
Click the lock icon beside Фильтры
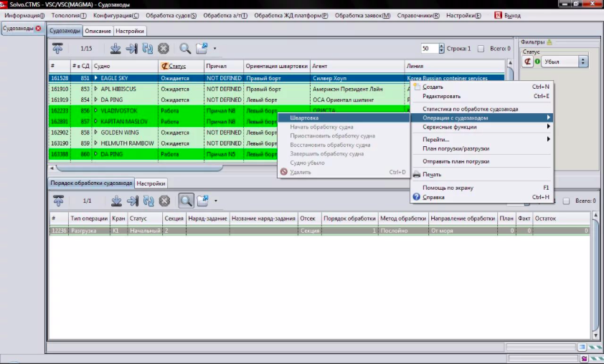tap(549, 42)
